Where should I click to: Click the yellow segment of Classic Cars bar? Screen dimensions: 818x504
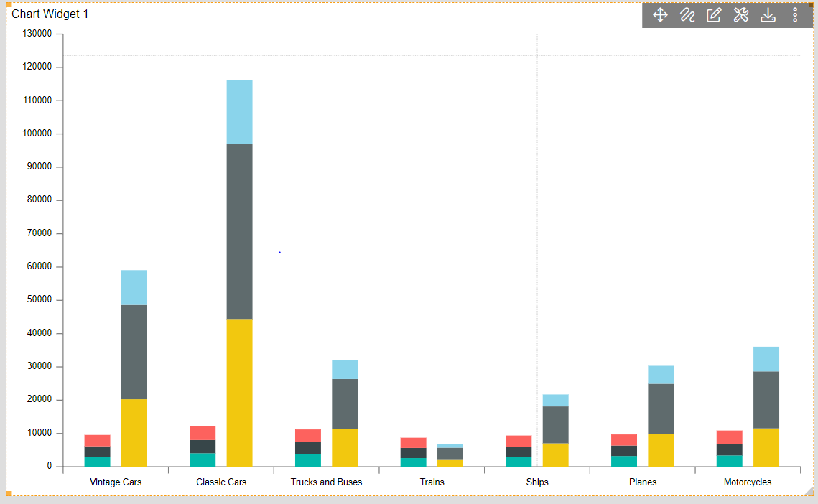coord(239,393)
